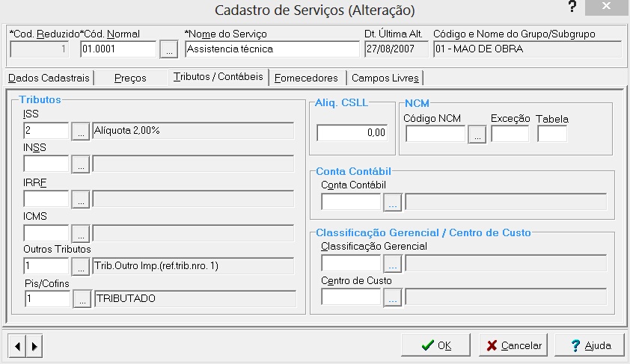Image resolution: width=630 pixels, height=364 pixels.
Task: Click the Exceção input field
Action: 510,134
